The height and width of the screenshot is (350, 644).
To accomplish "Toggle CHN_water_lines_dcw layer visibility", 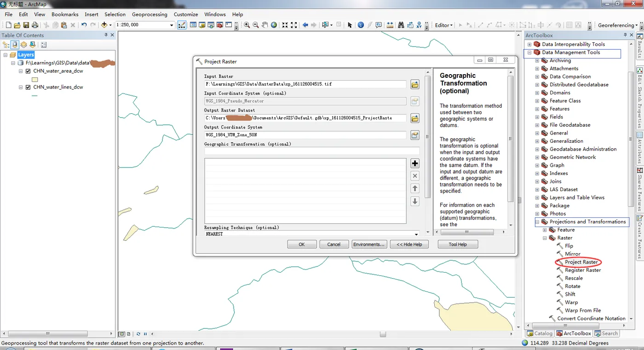I will point(28,87).
